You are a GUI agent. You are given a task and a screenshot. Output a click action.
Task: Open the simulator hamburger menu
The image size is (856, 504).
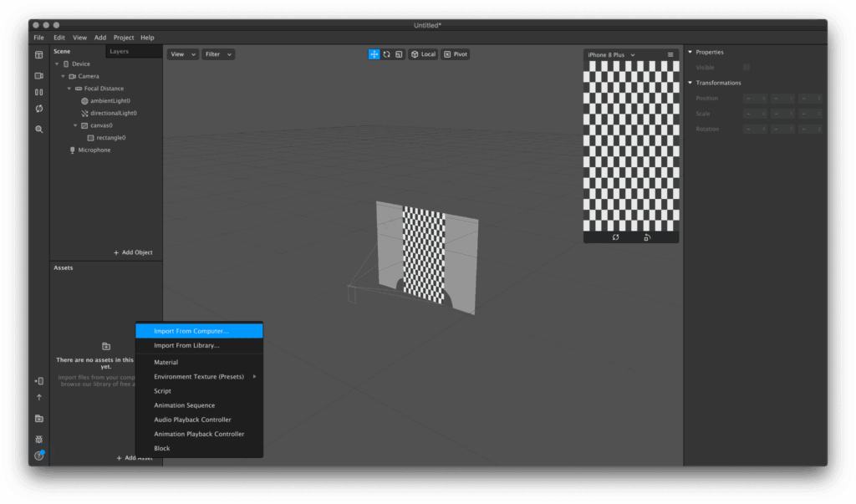(670, 54)
